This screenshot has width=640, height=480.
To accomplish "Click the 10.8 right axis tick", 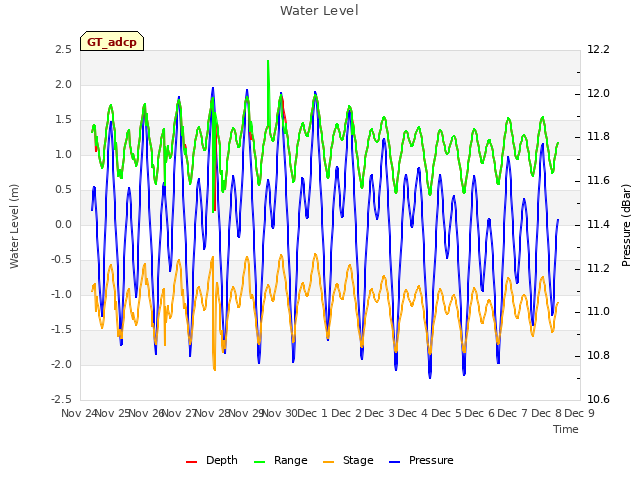I will pyautogui.click(x=598, y=356).
